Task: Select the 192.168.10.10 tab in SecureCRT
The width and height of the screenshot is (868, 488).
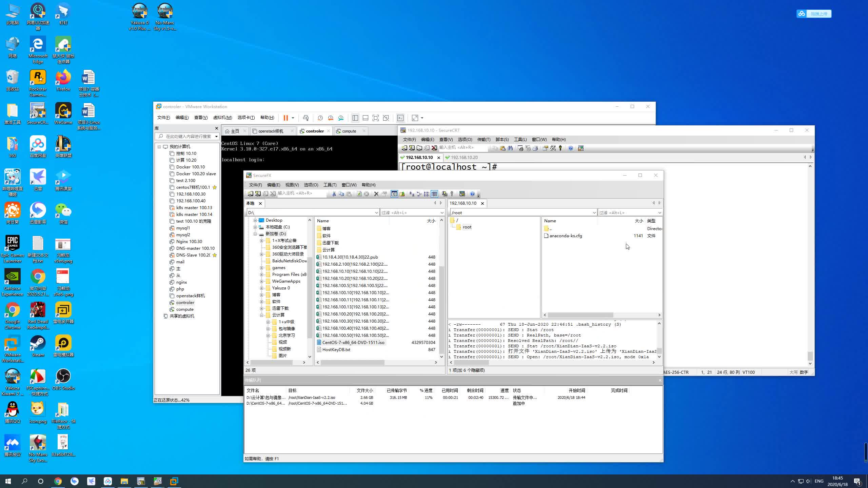Action: coord(418,157)
